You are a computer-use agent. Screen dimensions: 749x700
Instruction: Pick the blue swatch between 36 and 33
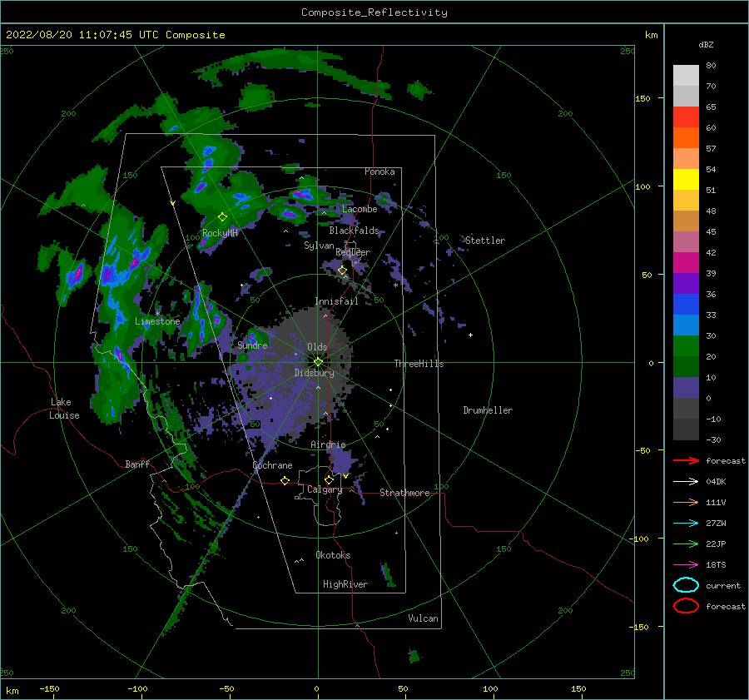click(686, 305)
